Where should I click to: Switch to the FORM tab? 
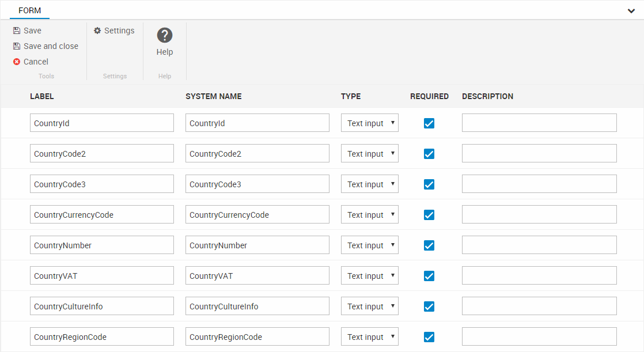point(30,11)
